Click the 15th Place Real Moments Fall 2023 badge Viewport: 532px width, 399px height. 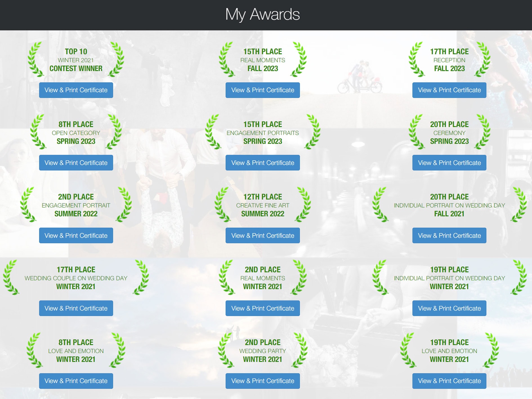262,60
